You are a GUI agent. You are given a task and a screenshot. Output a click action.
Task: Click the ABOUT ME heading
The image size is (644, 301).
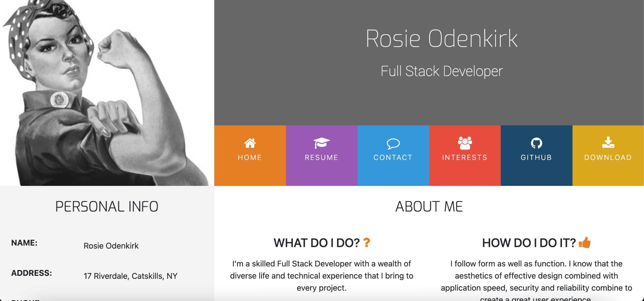point(429,207)
